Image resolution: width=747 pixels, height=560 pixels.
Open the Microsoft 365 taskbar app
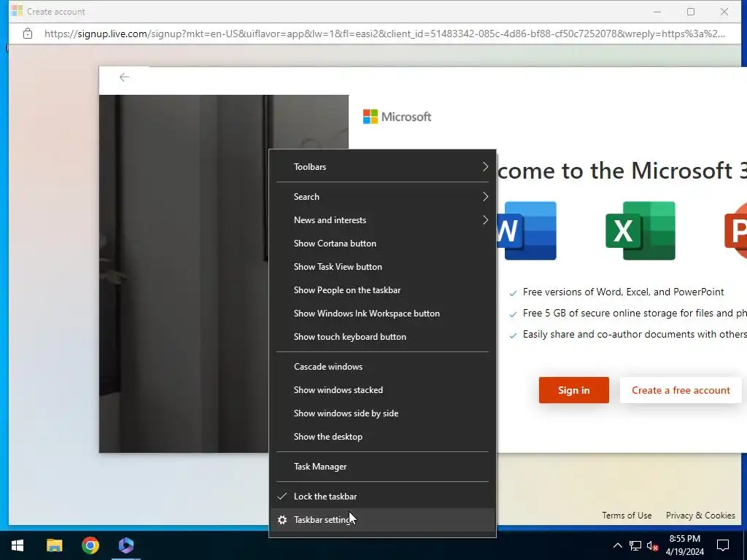(x=126, y=545)
